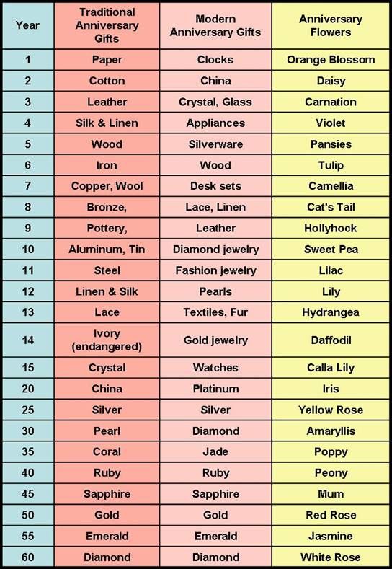Click the Orange Blossom flower cell
Image resolution: width=392 pixels, height=569 pixels.
click(330, 60)
